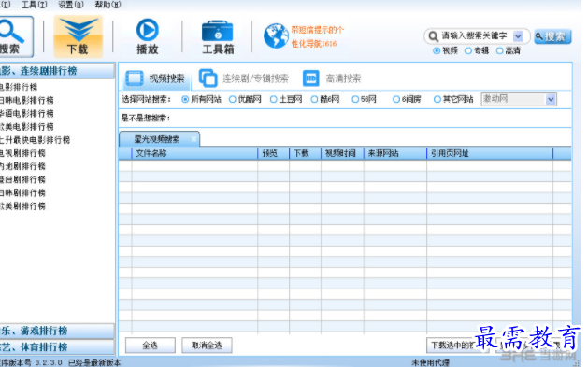Open the 日韩电影排行榜 list entry

click(26, 100)
